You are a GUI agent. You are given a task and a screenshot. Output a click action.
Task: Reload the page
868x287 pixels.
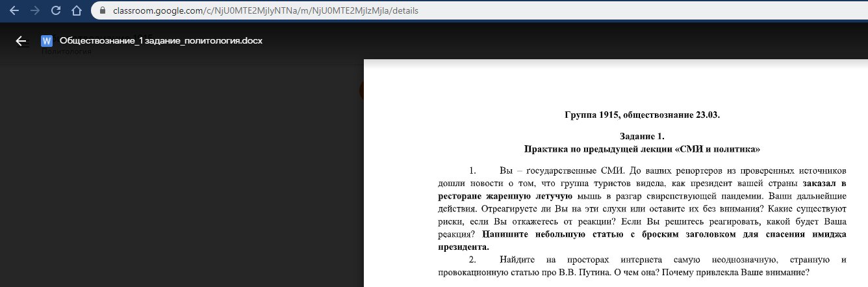pos(56,11)
